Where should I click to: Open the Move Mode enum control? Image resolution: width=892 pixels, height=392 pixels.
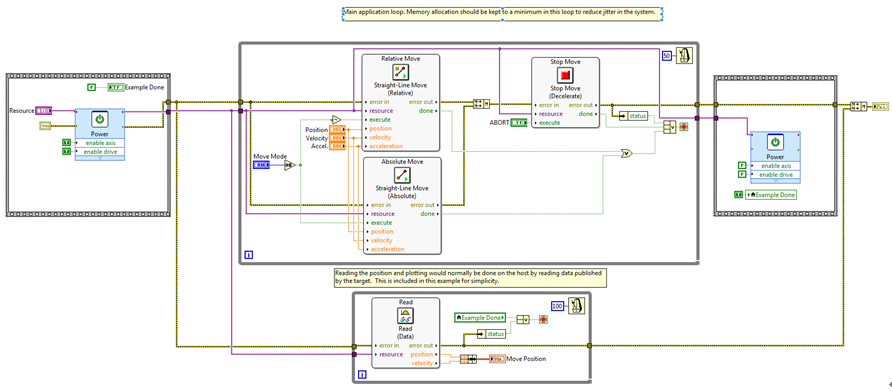262,165
